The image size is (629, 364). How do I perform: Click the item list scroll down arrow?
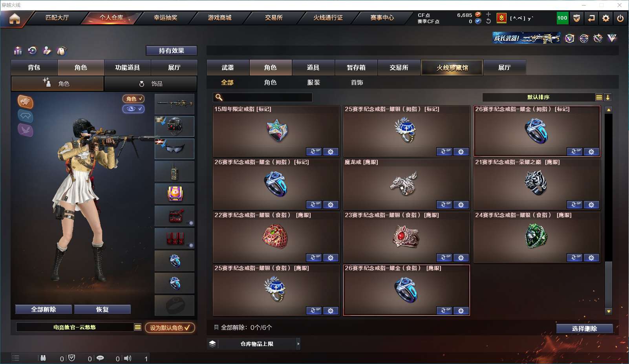609,311
